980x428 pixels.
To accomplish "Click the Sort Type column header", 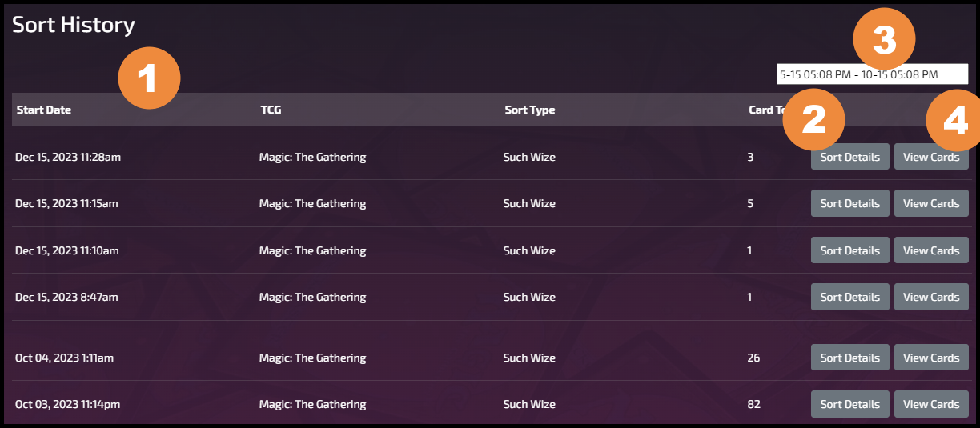I will click(x=529, y=110).
